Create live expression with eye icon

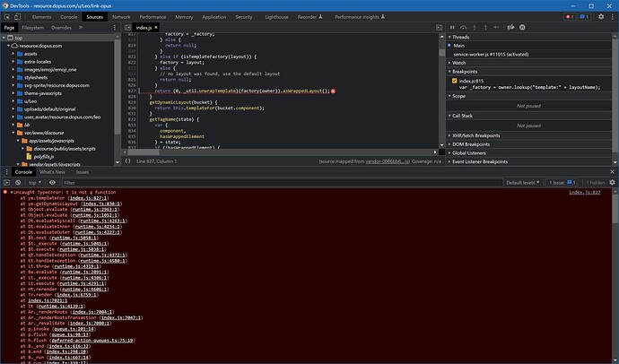coord(52,183)
